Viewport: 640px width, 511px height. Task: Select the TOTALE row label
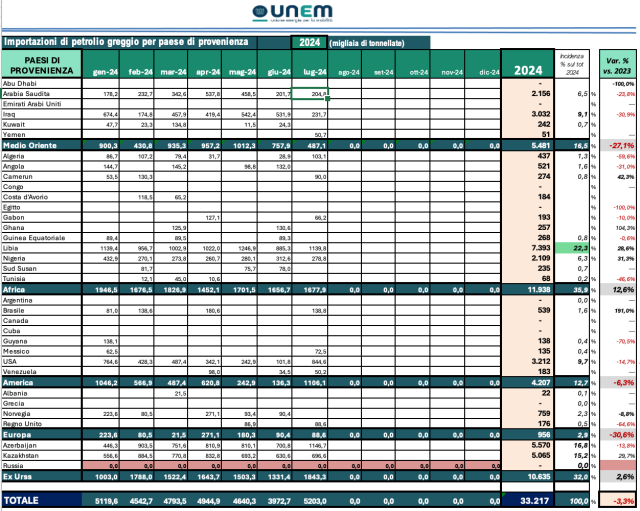coord(27,498)
